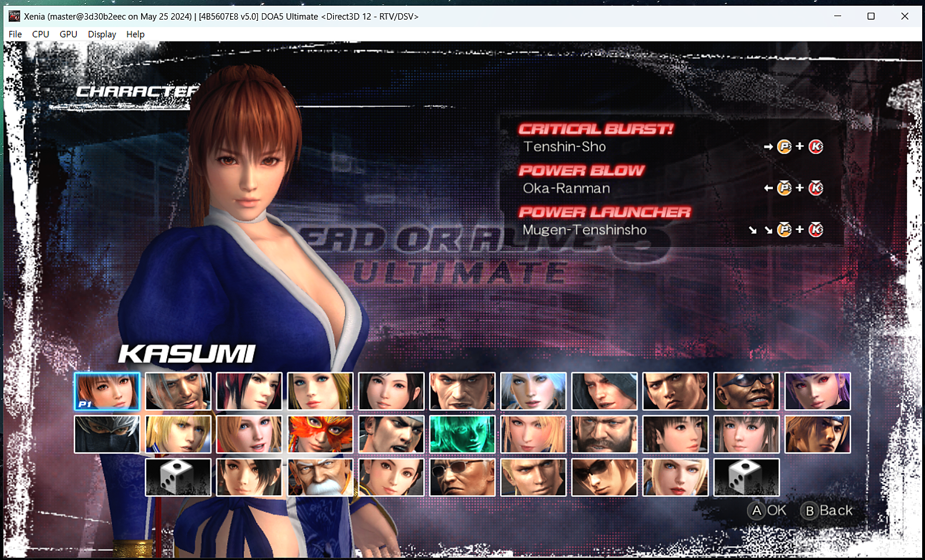
Task: Select the shouting man with white headband
Action: click(391, 434)
